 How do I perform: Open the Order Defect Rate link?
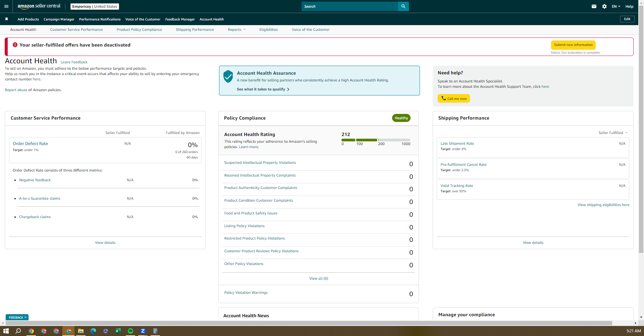[x=30, y=143]
